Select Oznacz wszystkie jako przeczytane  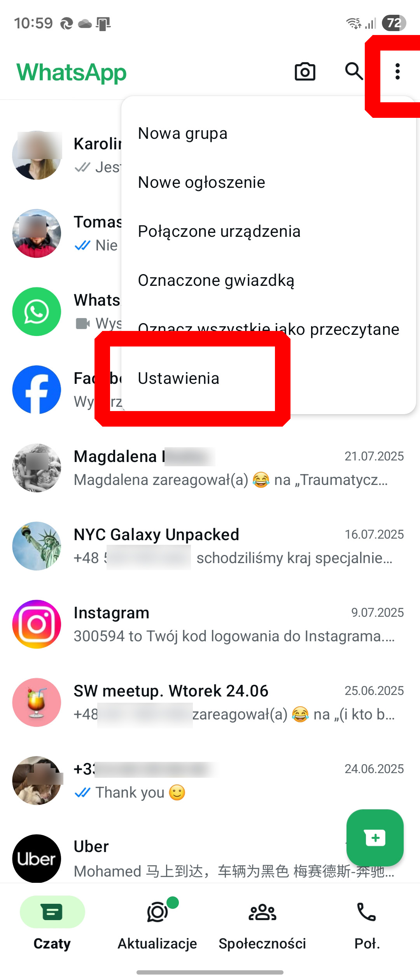coord(268,329)
